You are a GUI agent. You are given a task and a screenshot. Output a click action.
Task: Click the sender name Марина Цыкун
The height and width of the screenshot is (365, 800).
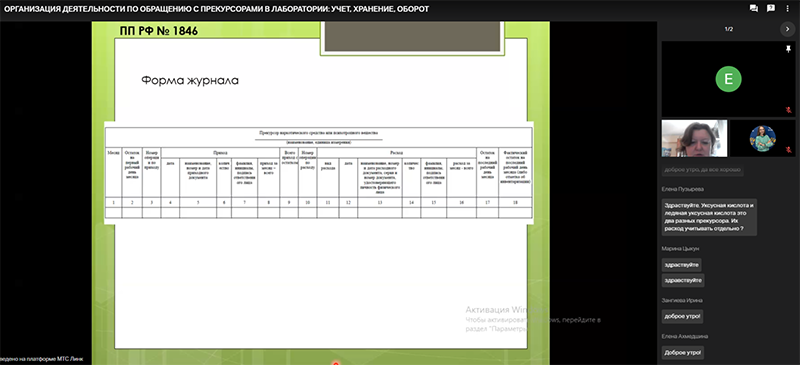[680, 249]
